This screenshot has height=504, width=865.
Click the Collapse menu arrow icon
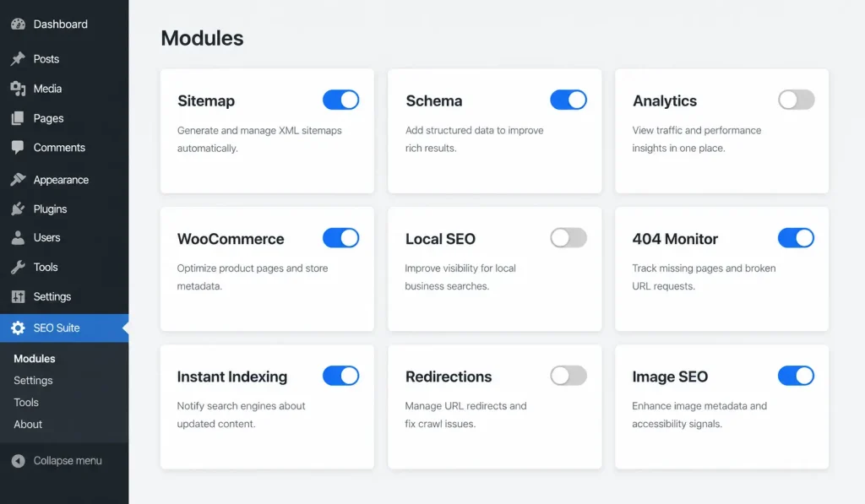pos(19,461)
